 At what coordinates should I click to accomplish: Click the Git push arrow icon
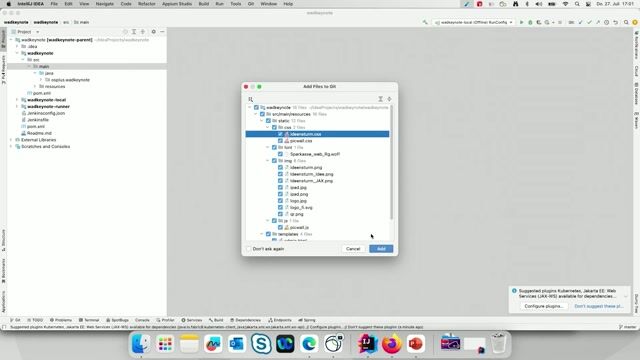(598, 22)
